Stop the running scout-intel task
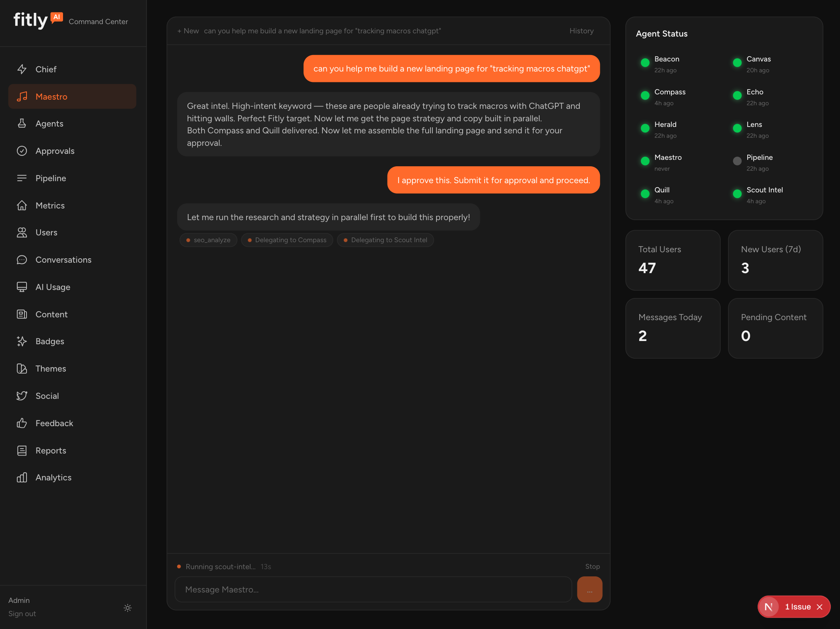The image size is (840, 629). pos(593,566)
